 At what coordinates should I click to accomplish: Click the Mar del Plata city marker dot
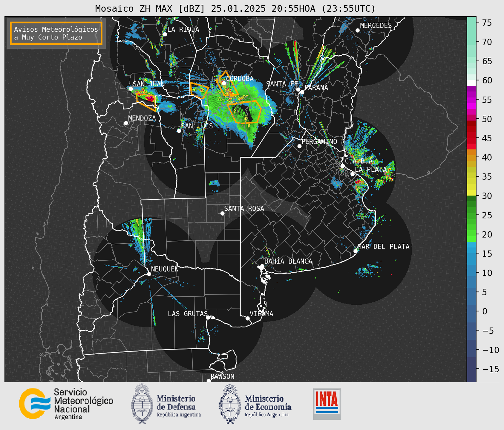click(356, 251)
